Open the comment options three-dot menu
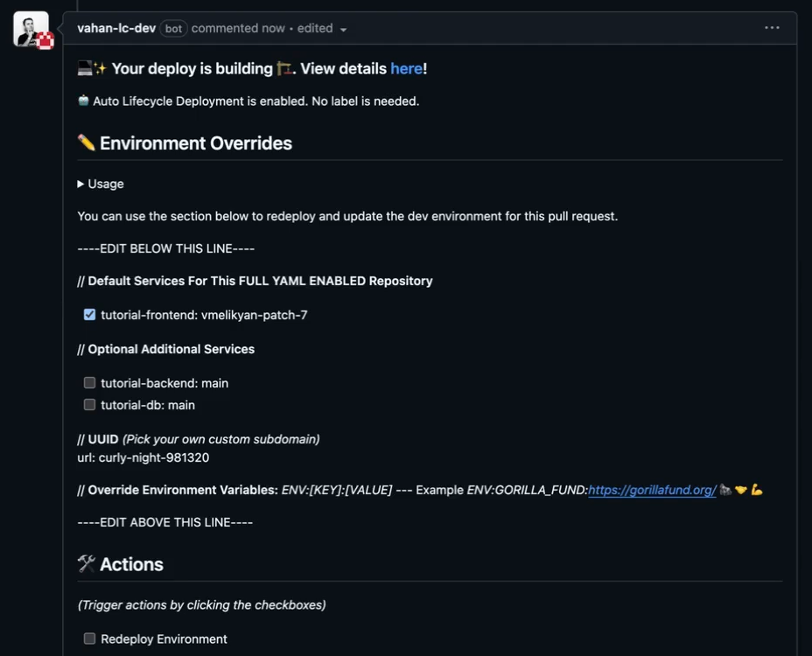Image resolution: width=812 pixels, height=656 pixels. tap(772, 28)
